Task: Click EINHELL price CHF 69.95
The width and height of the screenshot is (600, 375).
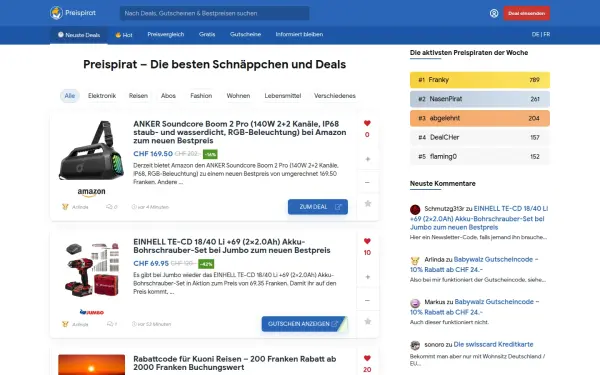Action: pyautogui.click(x=151, y=264)
